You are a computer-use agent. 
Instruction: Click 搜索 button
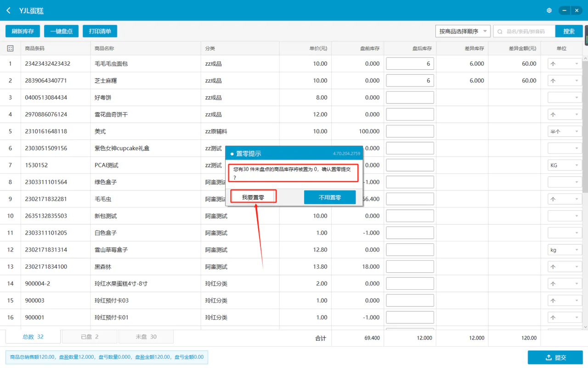click(569, 31)
